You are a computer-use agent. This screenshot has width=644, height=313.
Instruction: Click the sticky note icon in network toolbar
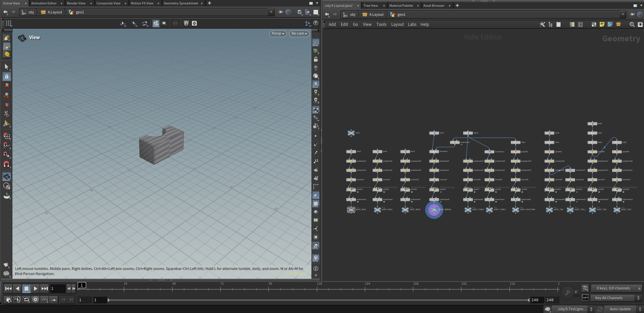(x=602, y=24)
